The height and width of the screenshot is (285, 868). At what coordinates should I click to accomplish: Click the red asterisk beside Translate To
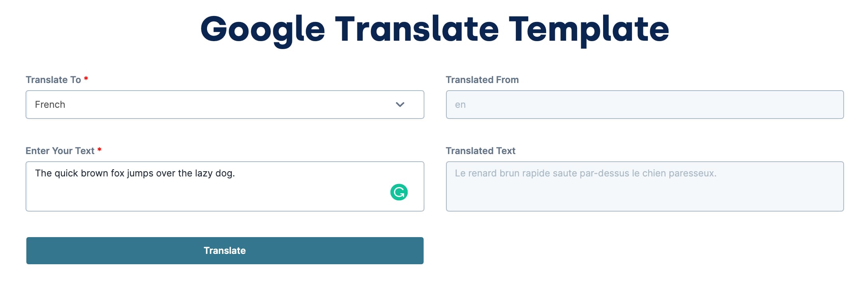(86, 79)
